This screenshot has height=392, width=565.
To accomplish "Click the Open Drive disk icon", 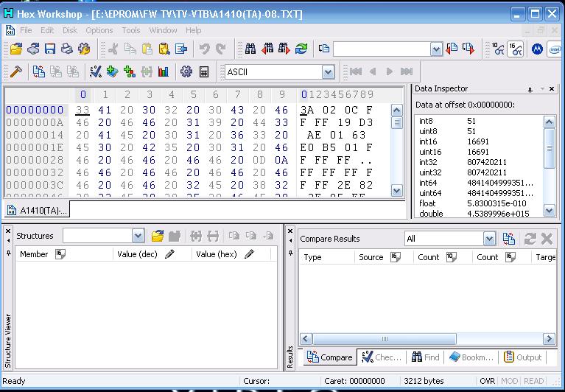I will click(x=33, y=49).
